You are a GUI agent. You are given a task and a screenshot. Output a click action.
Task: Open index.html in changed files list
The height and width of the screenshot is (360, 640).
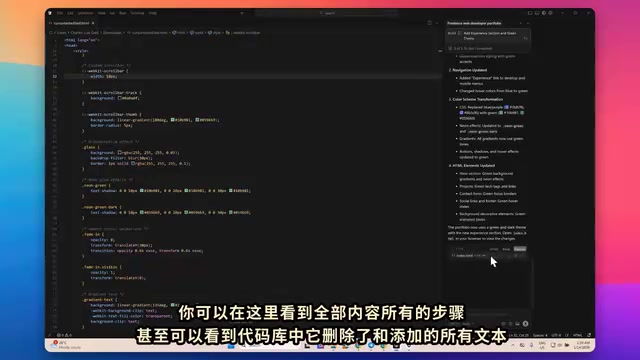tap(464, 256)
